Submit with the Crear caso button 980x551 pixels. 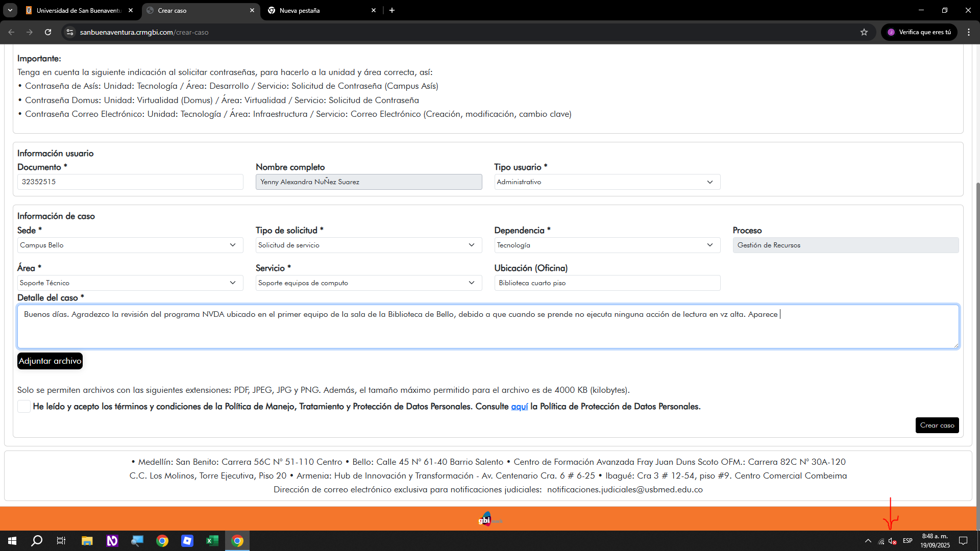(x=937, y=425)
